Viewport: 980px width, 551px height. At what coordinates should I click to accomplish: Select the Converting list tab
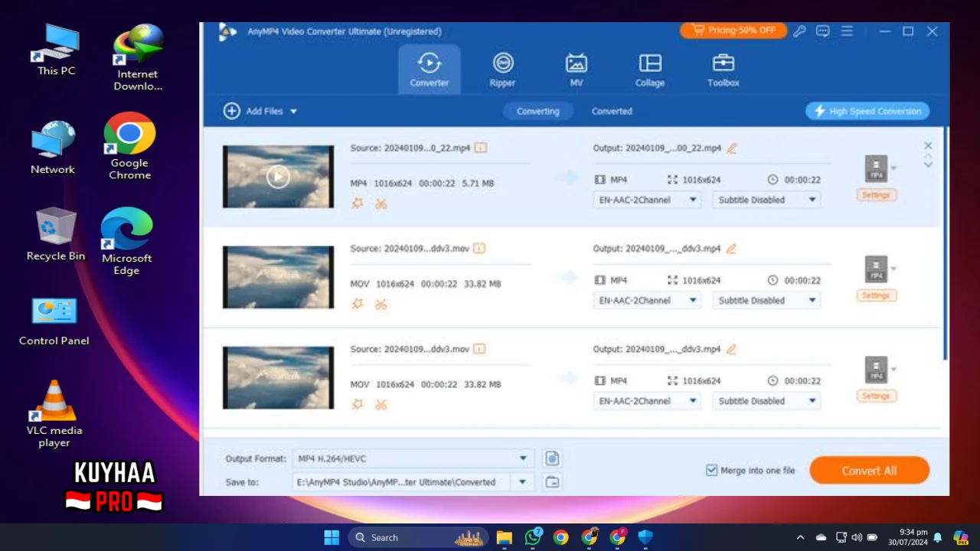[537, 111]
